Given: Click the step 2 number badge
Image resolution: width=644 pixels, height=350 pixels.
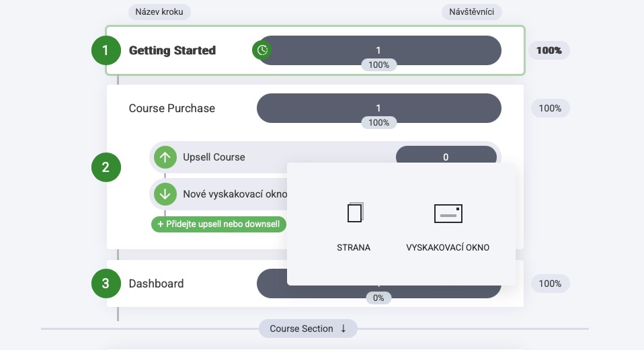Looking at the screenshot, I should (x=106, y=167).
